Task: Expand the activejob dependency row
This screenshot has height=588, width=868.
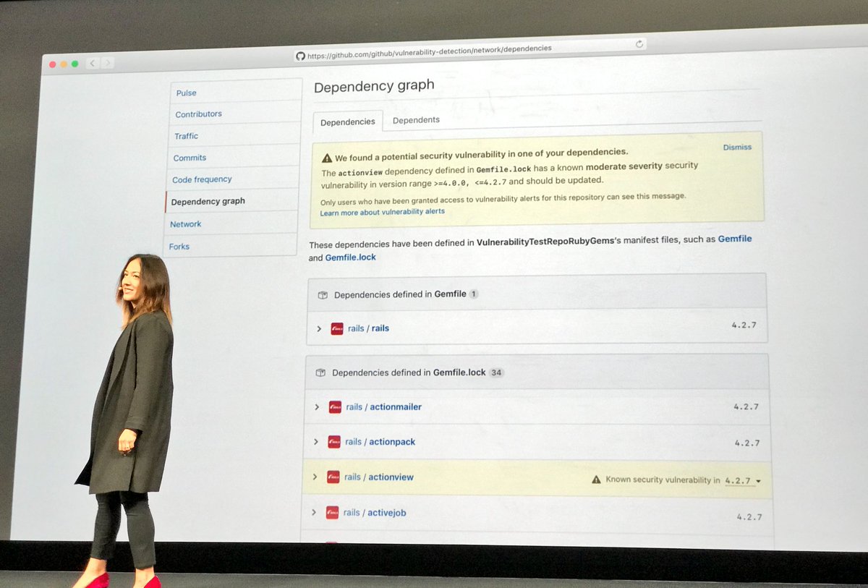Action: pos(314,512)
